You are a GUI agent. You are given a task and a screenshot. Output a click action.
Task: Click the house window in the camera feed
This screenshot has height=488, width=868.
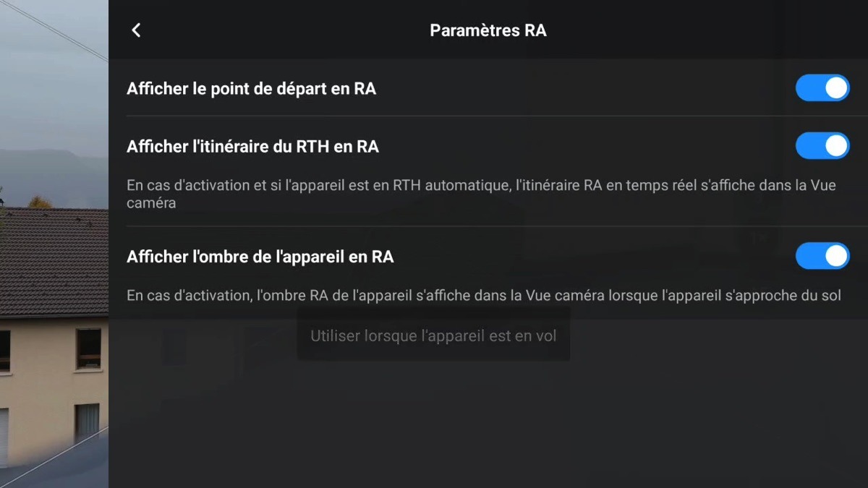coord(89,348)
